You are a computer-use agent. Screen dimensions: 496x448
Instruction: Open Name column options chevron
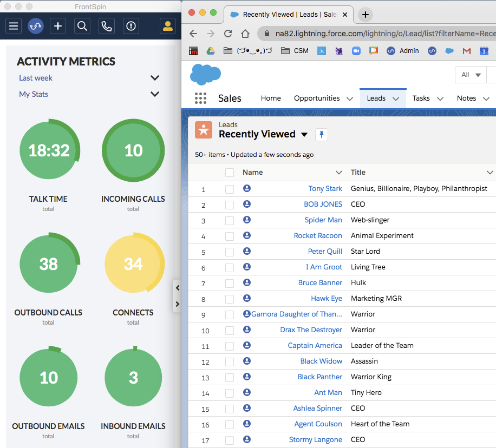(339, 172)
